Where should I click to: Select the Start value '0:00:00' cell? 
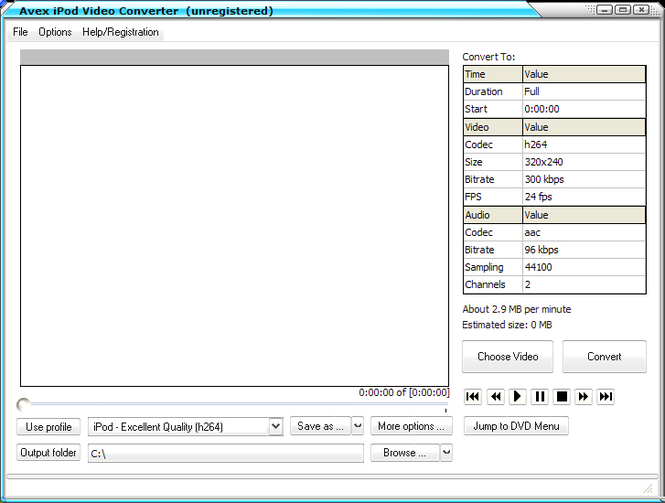click(584, 109)
